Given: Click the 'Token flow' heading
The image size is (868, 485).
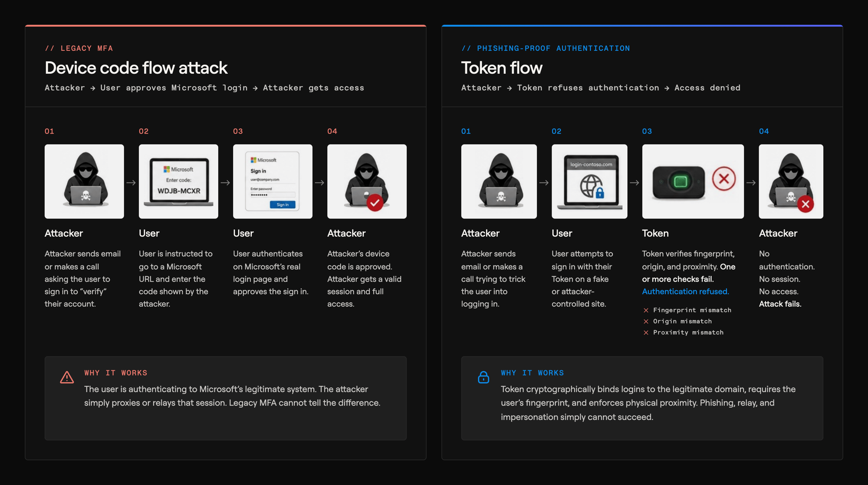Looking at the screenshot, I should [x=502, y=68].
